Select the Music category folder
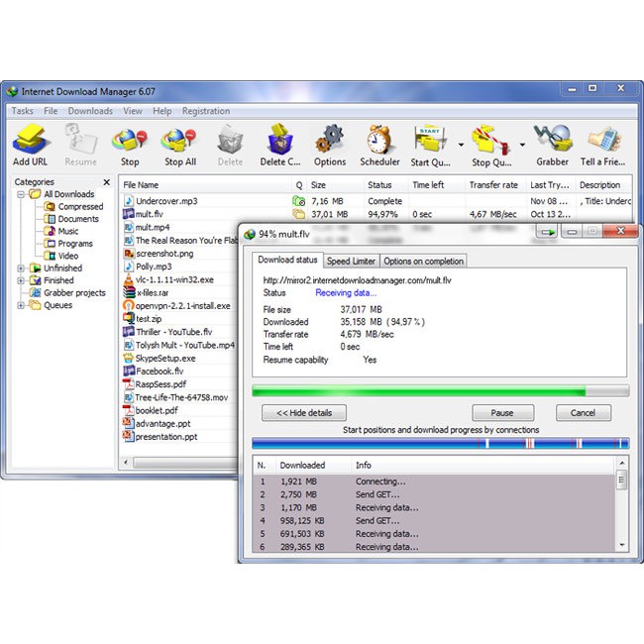The height and width of the screenshot is (644, 644). [x=67, y=231]
